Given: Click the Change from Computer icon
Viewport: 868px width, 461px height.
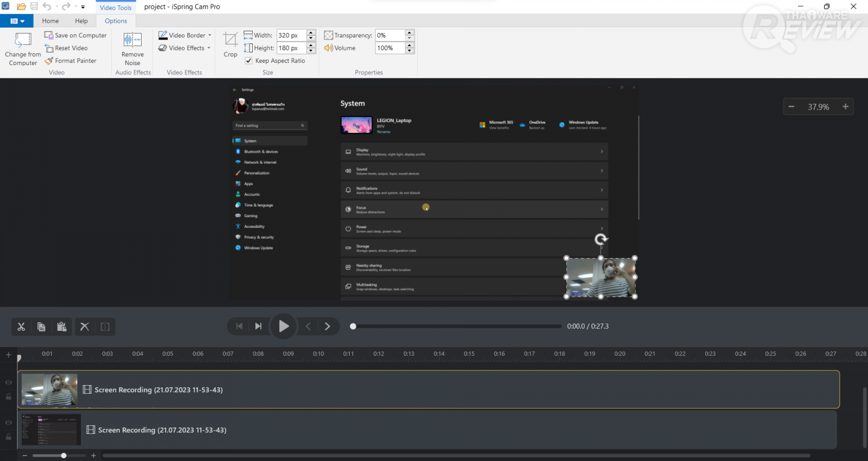Looking at the screenshot, I should coord(23,41).
